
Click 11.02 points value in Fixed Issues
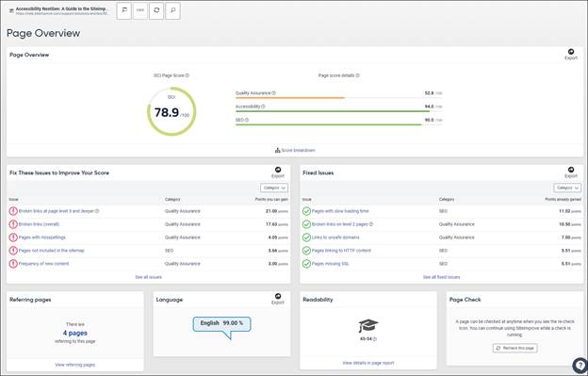coord(570,211)
